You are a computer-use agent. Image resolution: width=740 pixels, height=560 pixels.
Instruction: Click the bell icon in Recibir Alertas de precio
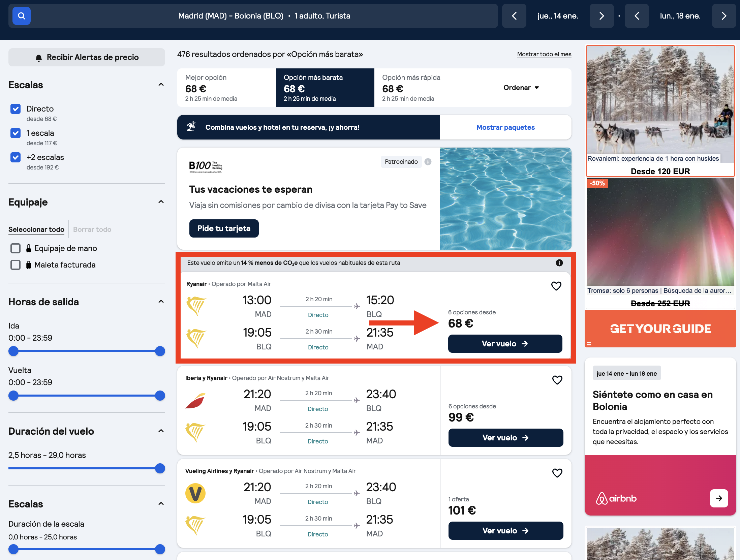(x=39, y=58)
